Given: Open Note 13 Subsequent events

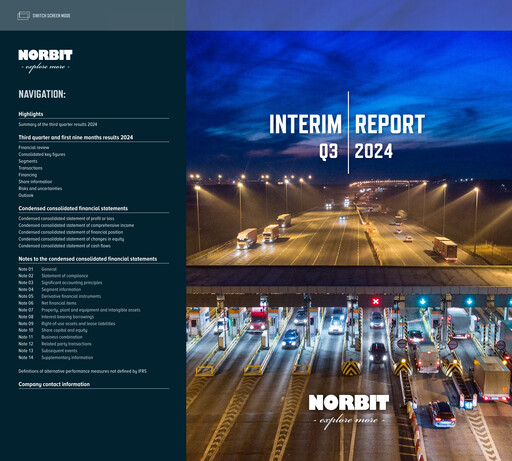Looking at the screenshot, I should coord(48,351).
